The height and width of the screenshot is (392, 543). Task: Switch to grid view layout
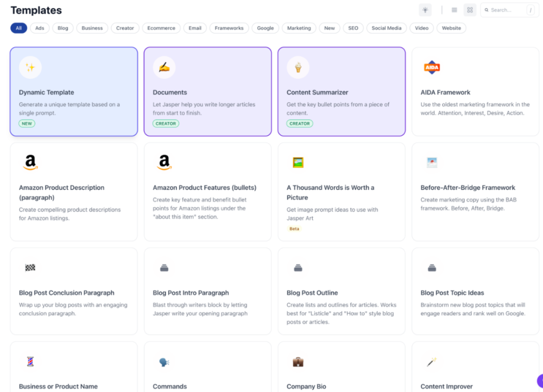point(470,10)
